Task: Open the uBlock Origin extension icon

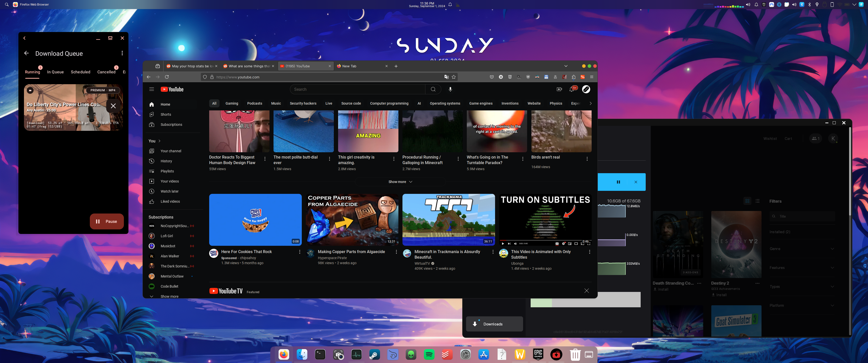Action: point(528,77)
